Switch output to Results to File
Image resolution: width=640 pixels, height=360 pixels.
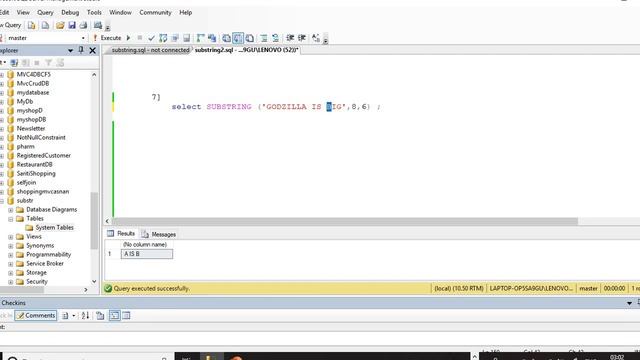249,38
